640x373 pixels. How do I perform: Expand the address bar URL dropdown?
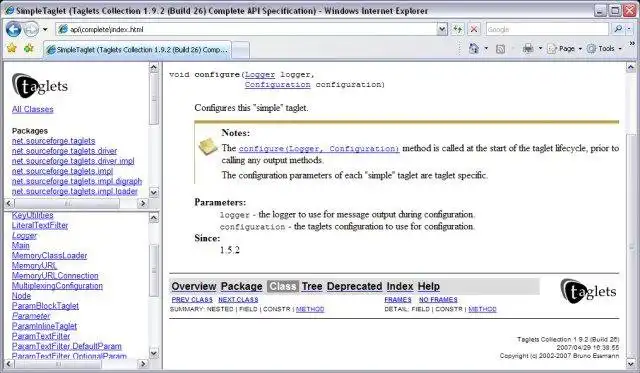point(442,29)
